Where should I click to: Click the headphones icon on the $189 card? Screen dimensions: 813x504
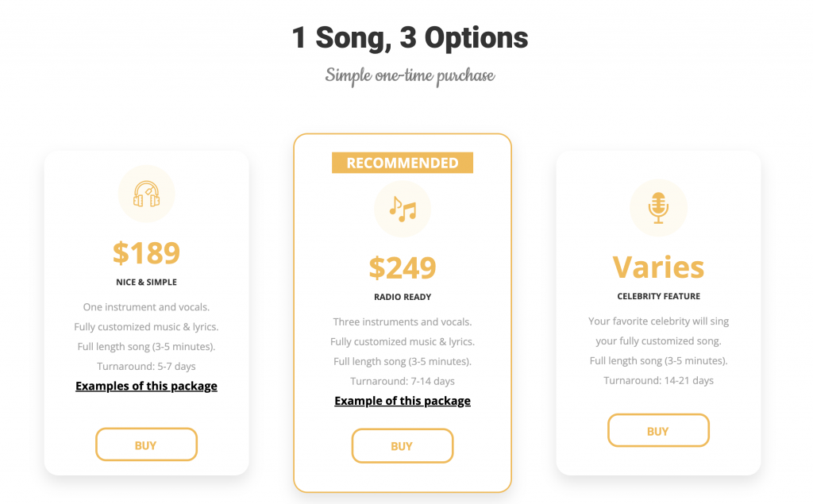pyautogui.click(x=146, y=194)
